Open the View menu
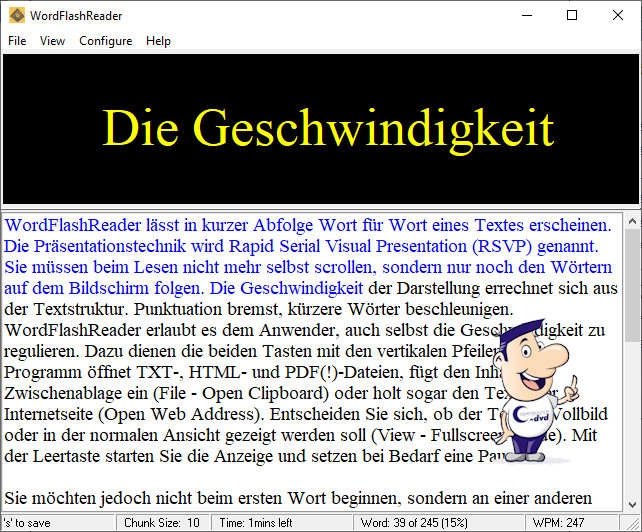The image size is (642, 532). [52, 41]
